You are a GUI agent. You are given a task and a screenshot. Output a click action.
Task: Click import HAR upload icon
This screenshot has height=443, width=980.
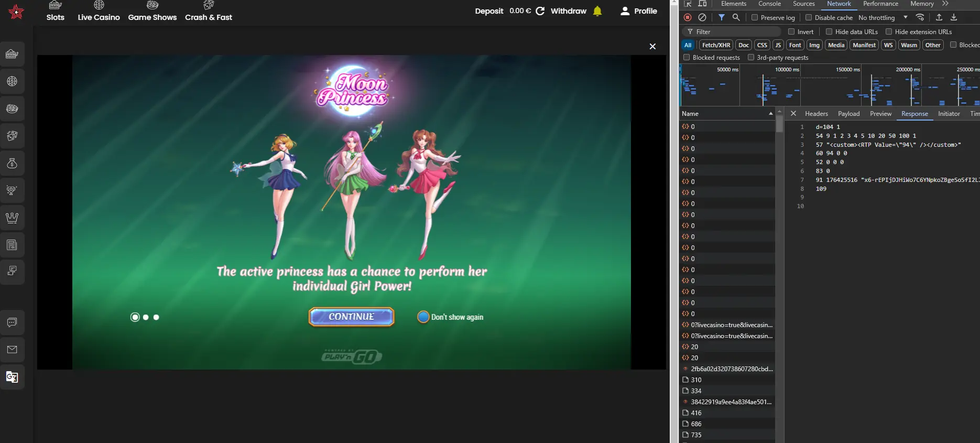pyautogui.click(x=939, y=17)
